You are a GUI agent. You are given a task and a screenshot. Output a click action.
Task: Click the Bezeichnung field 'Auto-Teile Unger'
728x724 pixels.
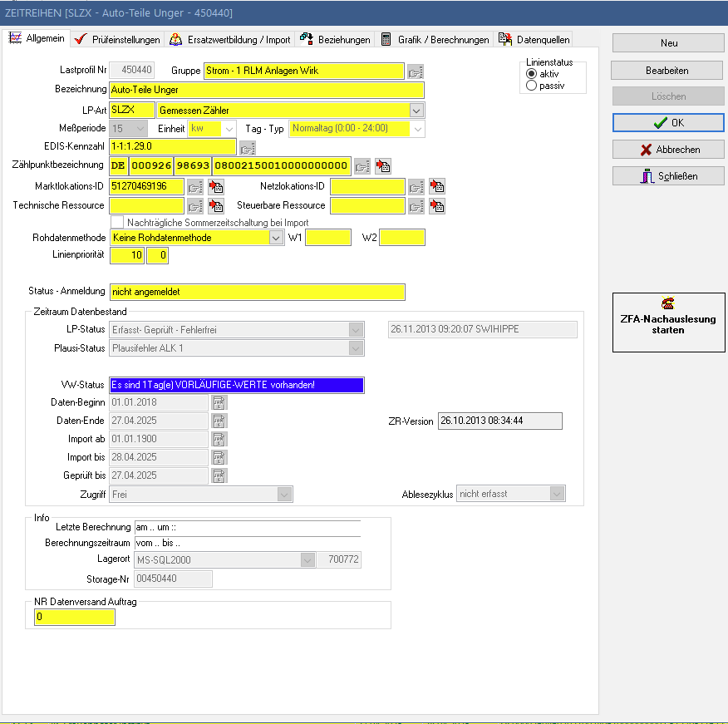(x=267, y=90)
